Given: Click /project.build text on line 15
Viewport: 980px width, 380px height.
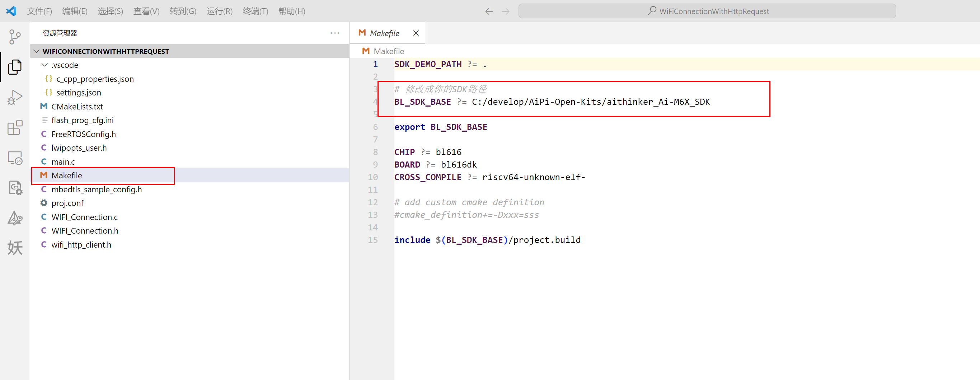Looking at the screenshot, I should tap(544, 240).
